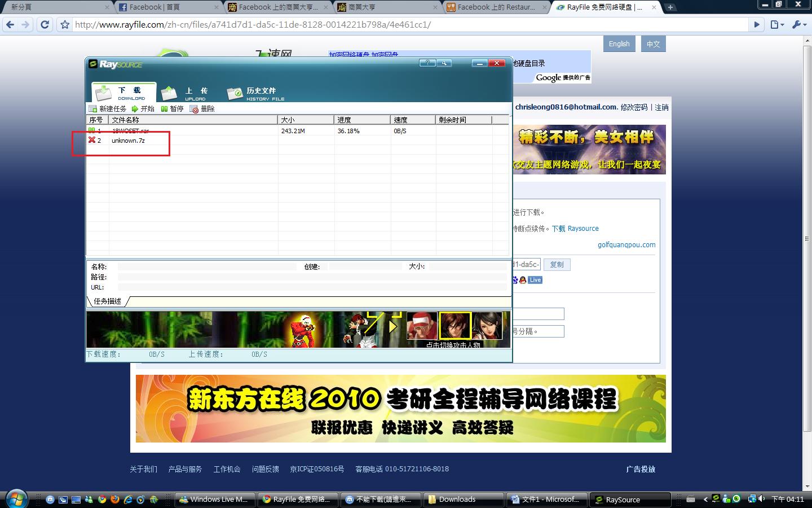Image resolution: width=812 pixels, height=508 pixels.
Task: Click the 文件名称 column header
Action: (x=193, y=120)
